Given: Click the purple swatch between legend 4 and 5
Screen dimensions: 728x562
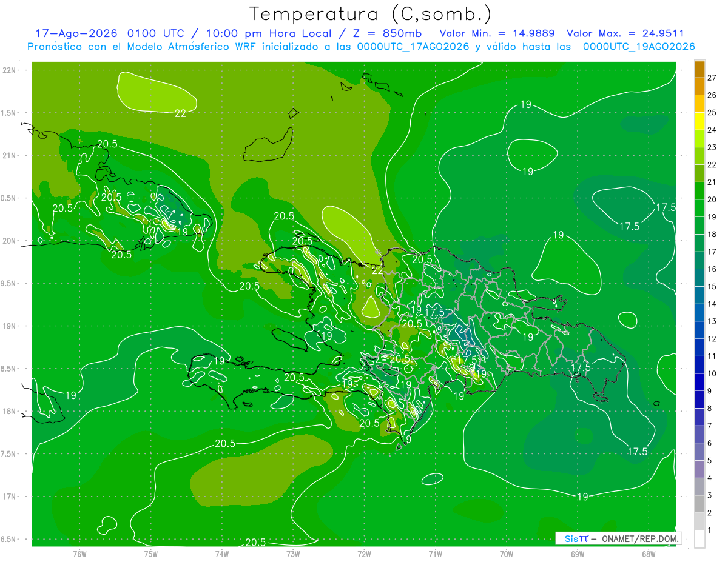Looking at the screenshot, I should coord(699,469).
